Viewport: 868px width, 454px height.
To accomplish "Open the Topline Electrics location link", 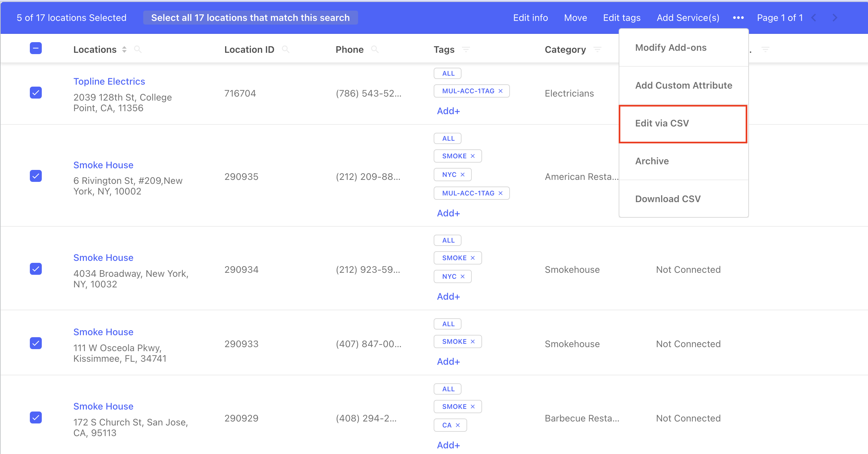I will point(109,81).
